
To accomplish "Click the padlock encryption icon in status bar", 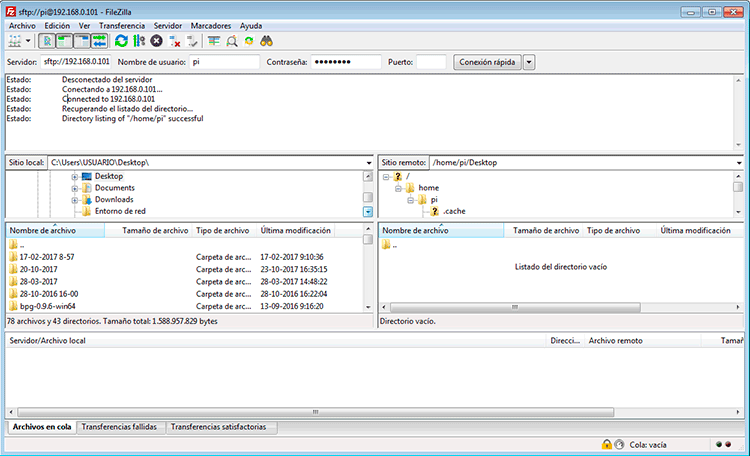I will point(607,445).
